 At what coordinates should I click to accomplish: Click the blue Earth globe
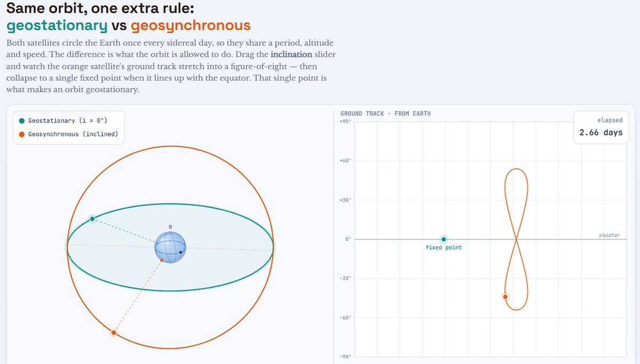point(170,248)
